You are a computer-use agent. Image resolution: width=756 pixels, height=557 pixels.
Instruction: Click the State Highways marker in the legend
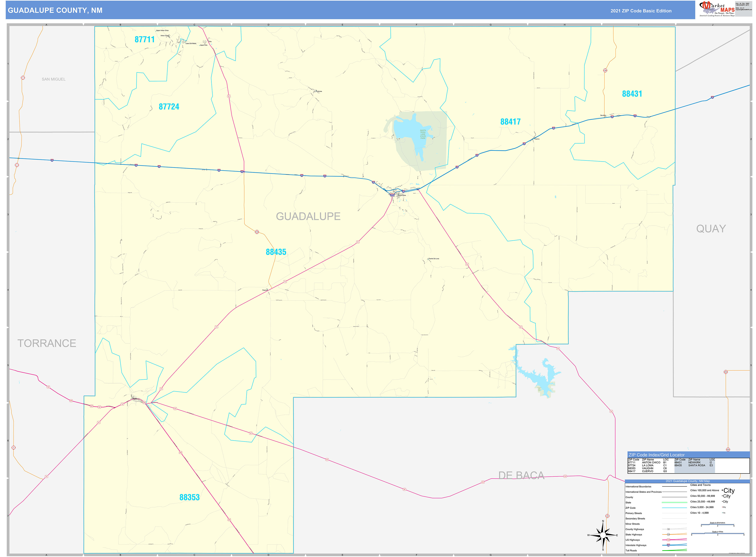(668, 535)
